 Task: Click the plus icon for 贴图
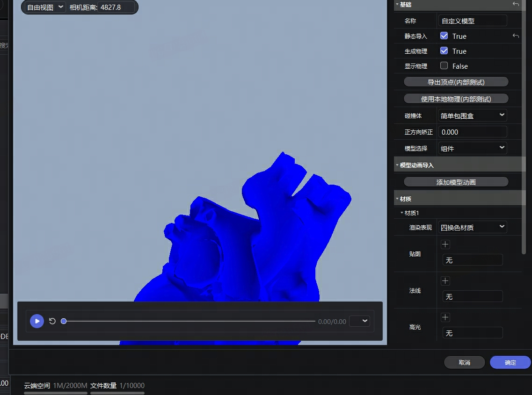point(445,244)
